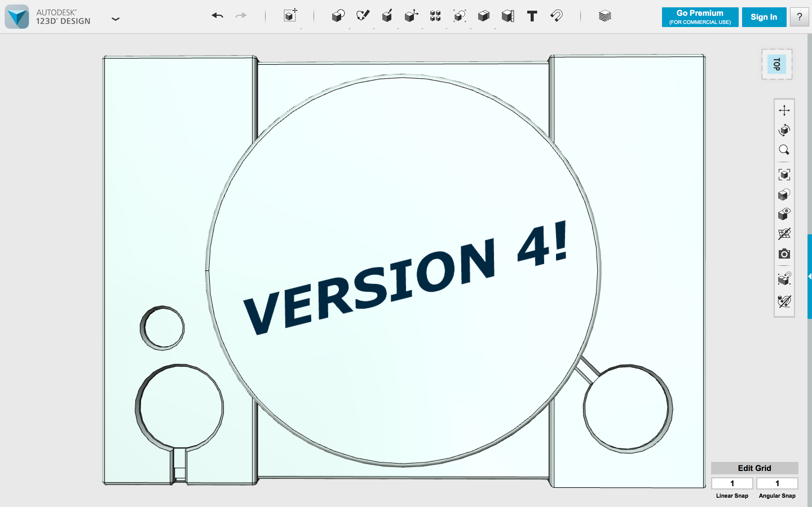
Task: Open the Help question mark
Action: 799,17
